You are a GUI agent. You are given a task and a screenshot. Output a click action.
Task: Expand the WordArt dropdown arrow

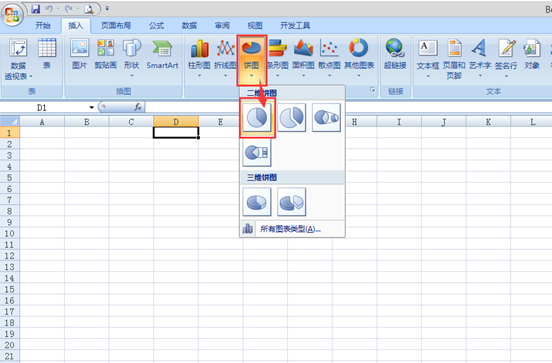tap(480, 75)
